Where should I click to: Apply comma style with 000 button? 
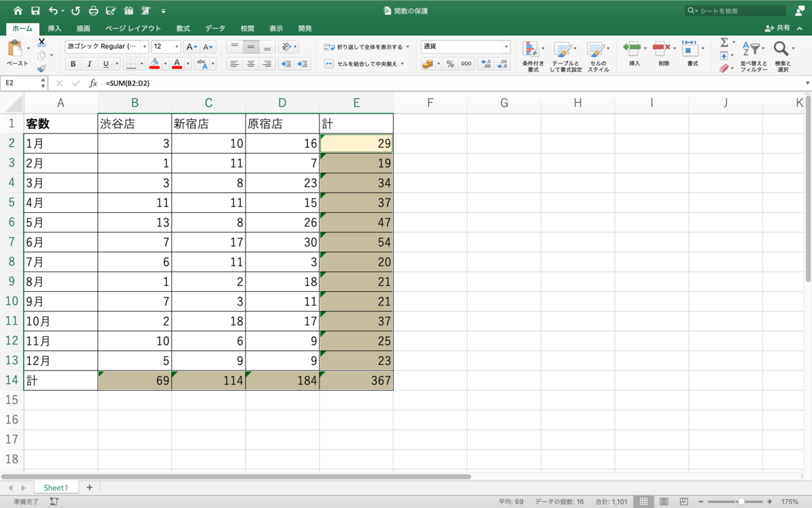[466, 64]
